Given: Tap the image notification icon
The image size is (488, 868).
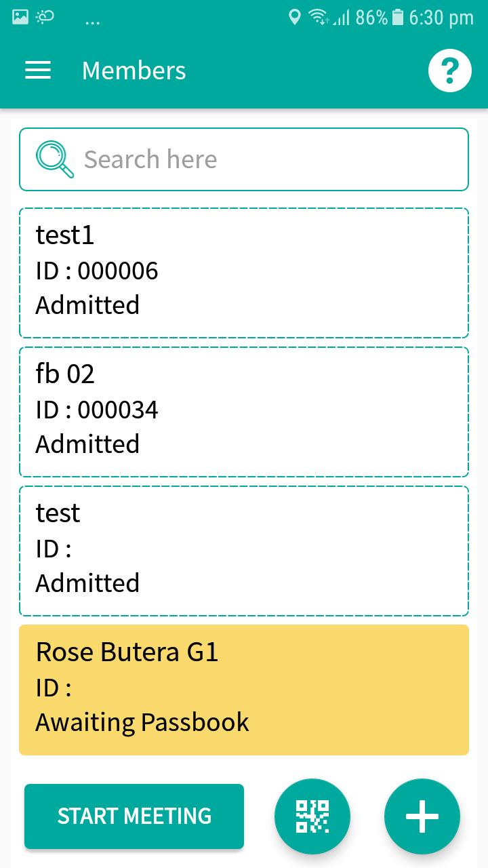Looking at the screenshot, I should click(20, 17).
